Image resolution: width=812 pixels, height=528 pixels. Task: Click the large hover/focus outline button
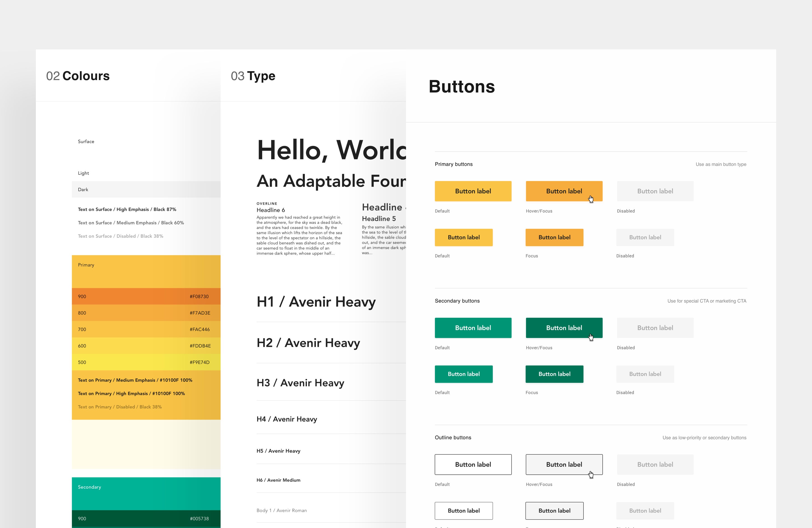(564, 464)
